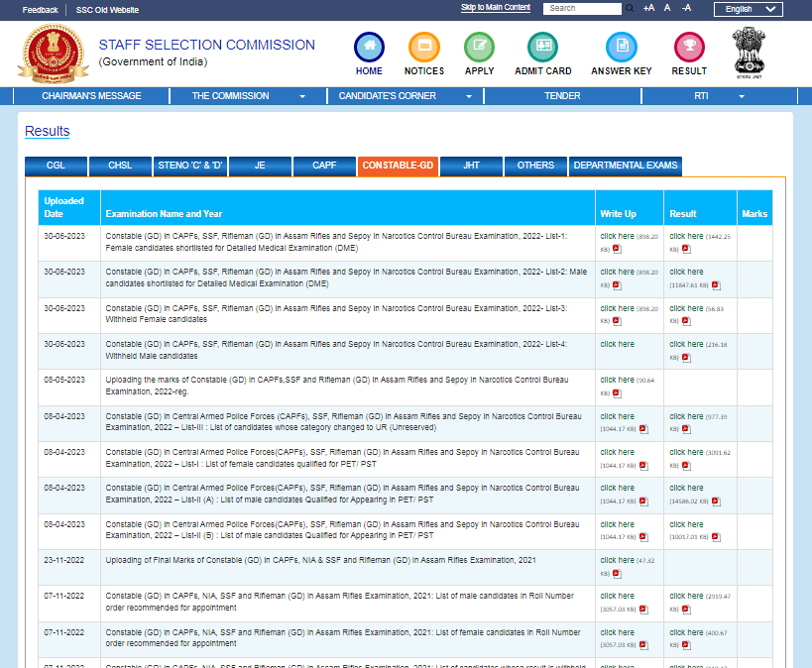This screenshot has height=668, width=812.
Task: Select the NOTICES icon
Action: coord(423,46)
